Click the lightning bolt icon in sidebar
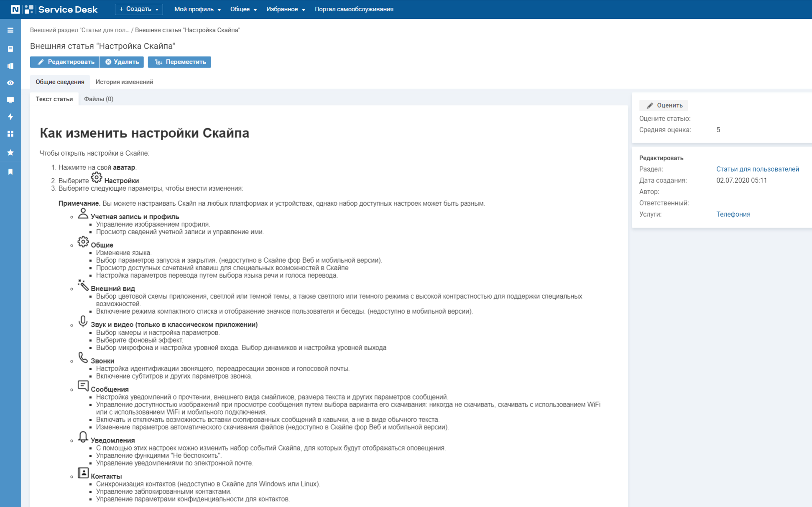The image size is (812, 507). coord(10,117)
